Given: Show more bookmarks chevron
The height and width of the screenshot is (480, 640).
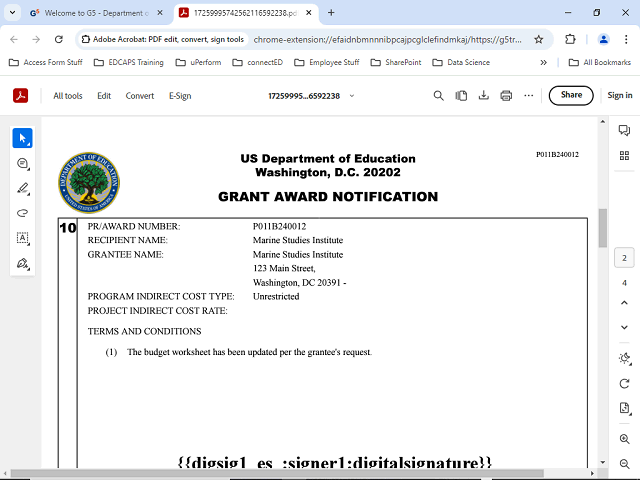Looking at the screenshot, I should [x=543, y=62].
